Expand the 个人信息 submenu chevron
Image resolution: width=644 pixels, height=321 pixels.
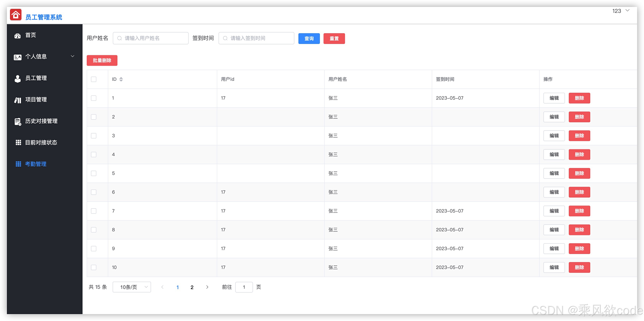[73, 56]
